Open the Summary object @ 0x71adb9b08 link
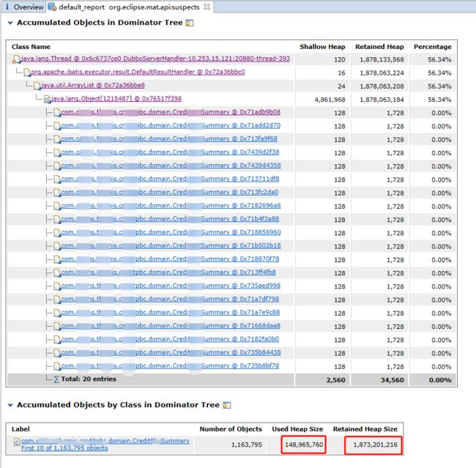Image resolution: width=476 pixels, height=468 pixels. pyautogui.click(x=171, y=112)
